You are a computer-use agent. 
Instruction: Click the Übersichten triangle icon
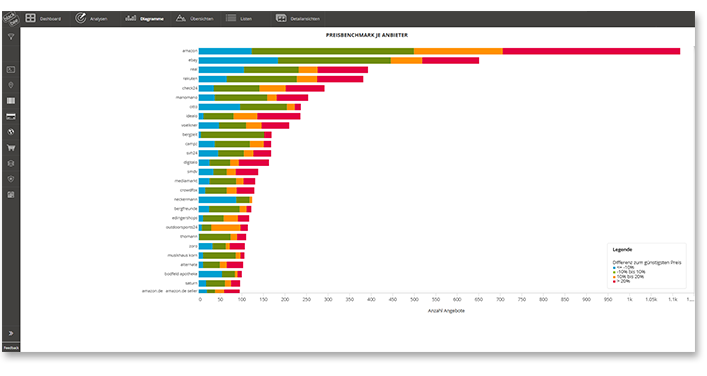181,18
